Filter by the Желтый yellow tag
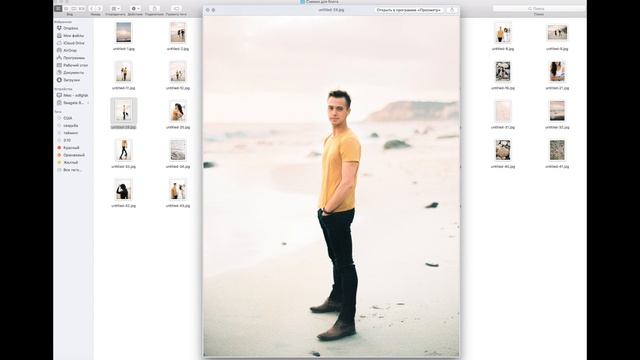This screenshot has height=360, width=640. (x=68, y=162)
